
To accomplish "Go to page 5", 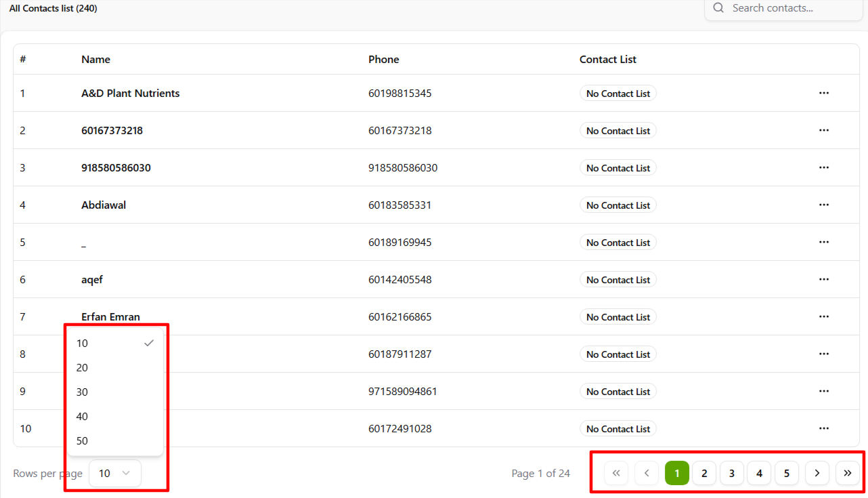I will (x=787, y=474).
